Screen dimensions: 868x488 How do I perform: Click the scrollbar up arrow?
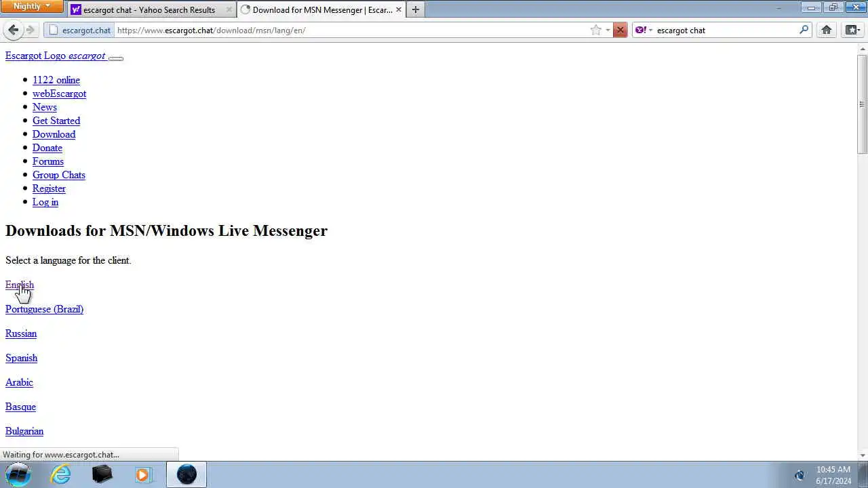[863, 48]
